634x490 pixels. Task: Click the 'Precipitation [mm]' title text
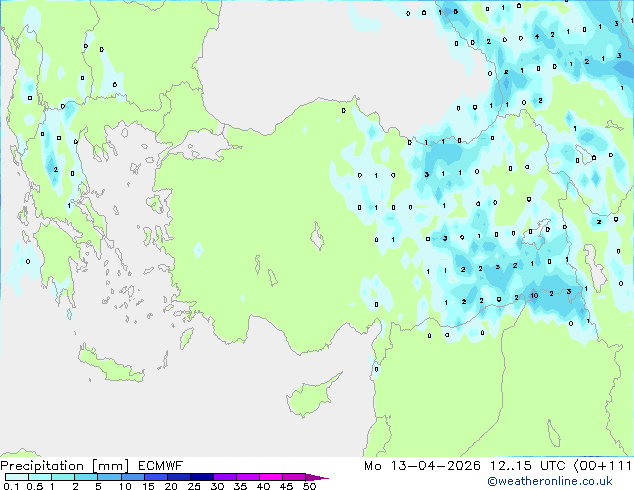[x=65, y=466]
